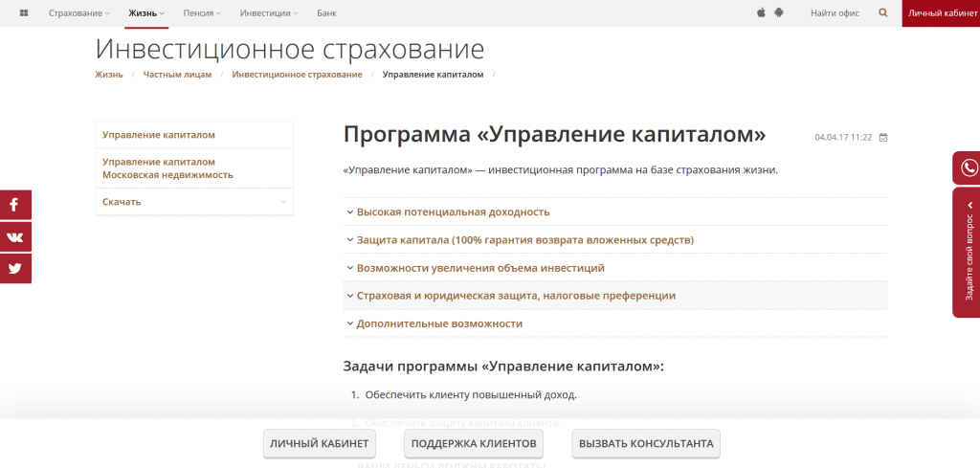Open the Apple iOS app link icon
This screenshot has height=468, width=980.
[x=762, y=13]
